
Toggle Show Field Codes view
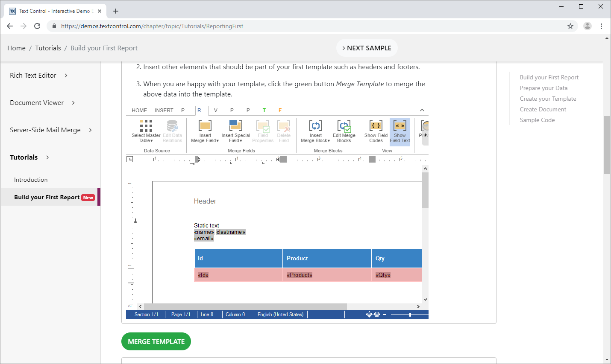(376, 131)
